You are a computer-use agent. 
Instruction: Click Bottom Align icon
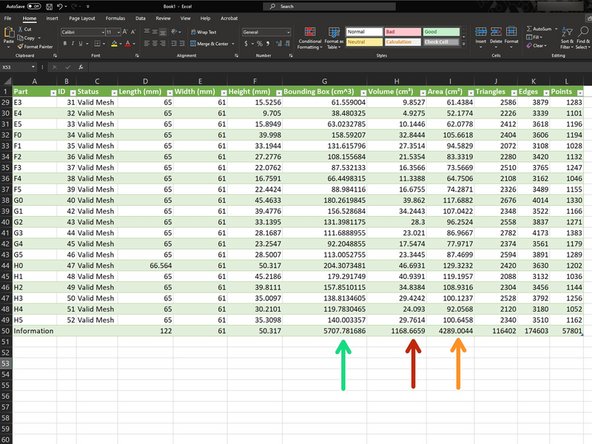point(163,32)
